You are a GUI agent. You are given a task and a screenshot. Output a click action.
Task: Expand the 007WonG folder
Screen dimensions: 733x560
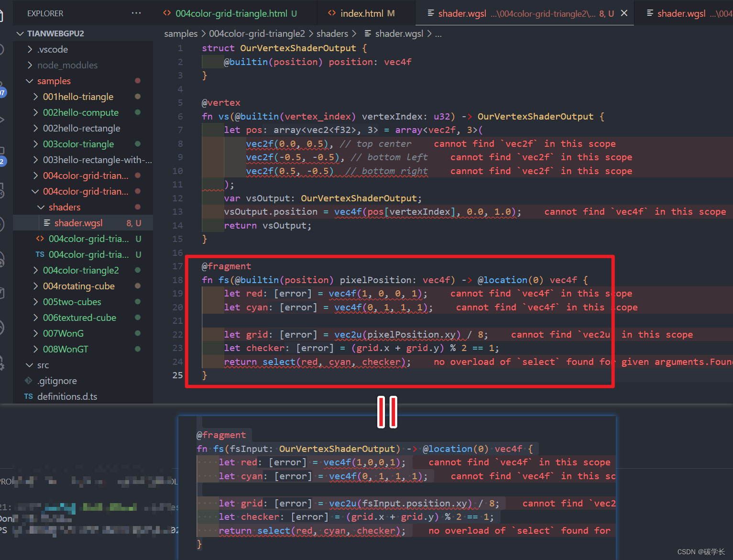coord(83,333)
